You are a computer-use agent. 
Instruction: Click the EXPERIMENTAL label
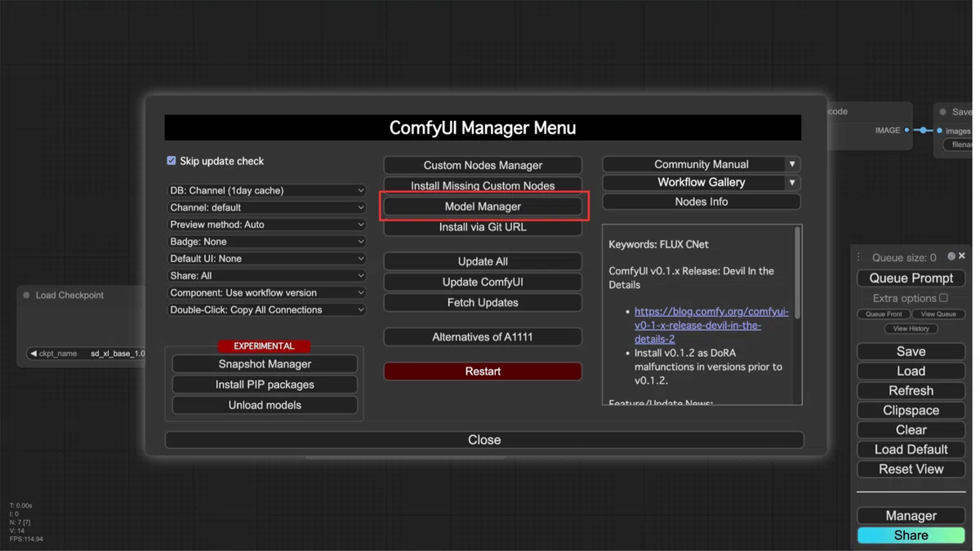coord(264,346)
